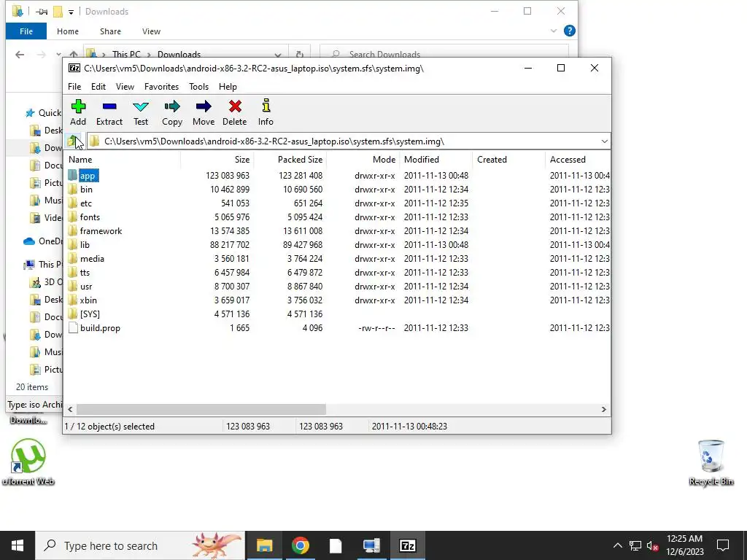Show hidden system tray icons
747x560 pixels.
point(617,545)
